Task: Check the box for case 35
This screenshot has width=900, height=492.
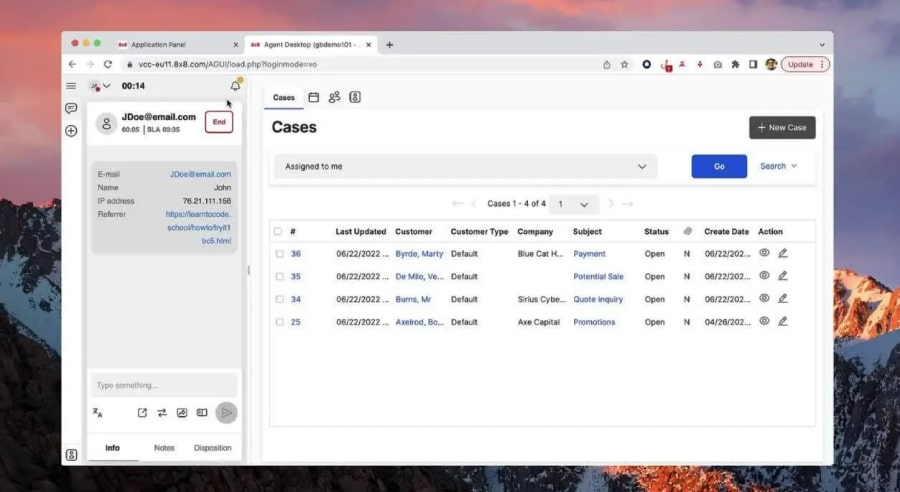Action: [x=280, y=277]
